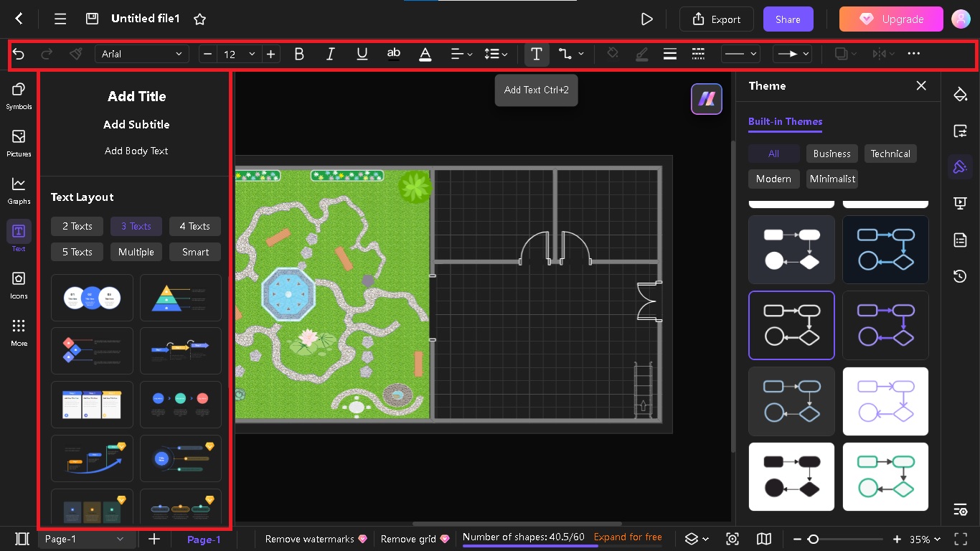This screenshot has height=551, width=980.
Task: Click the line weight icon
Action: point(670,54)
